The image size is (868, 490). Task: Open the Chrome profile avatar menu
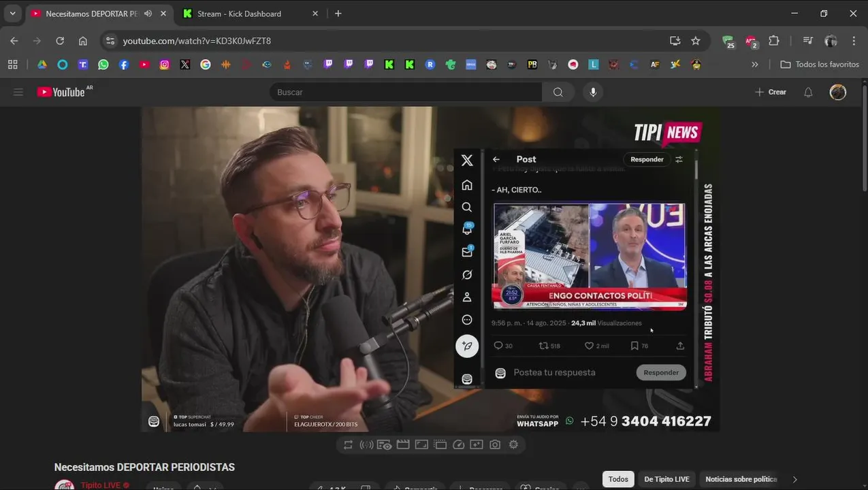click(x=831, y=41)
